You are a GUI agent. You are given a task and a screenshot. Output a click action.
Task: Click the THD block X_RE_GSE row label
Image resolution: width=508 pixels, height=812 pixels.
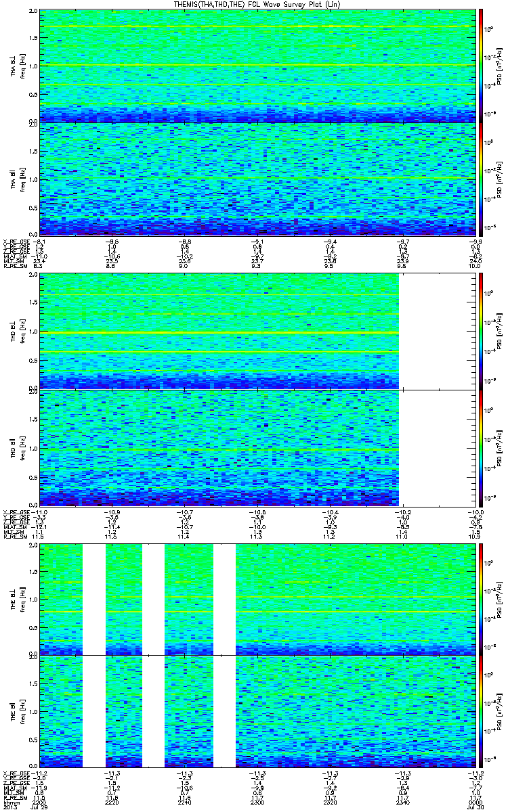[x=15, y=512]
